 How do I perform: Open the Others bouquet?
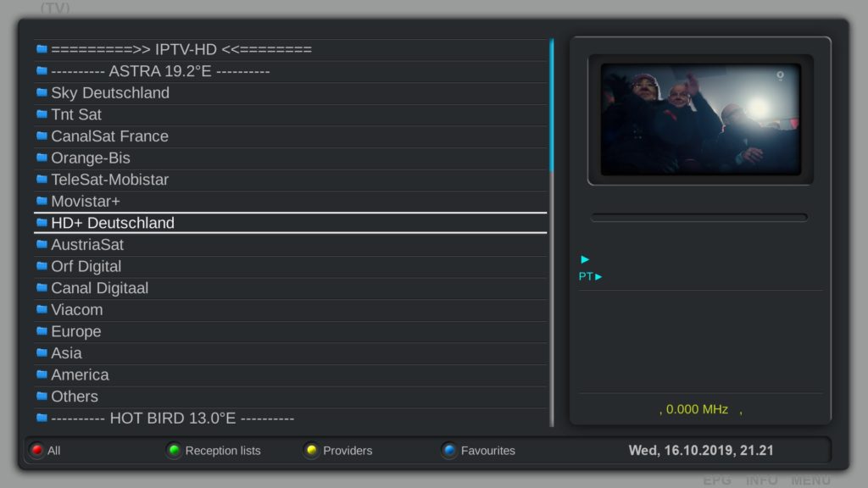[x=291, y=396]
